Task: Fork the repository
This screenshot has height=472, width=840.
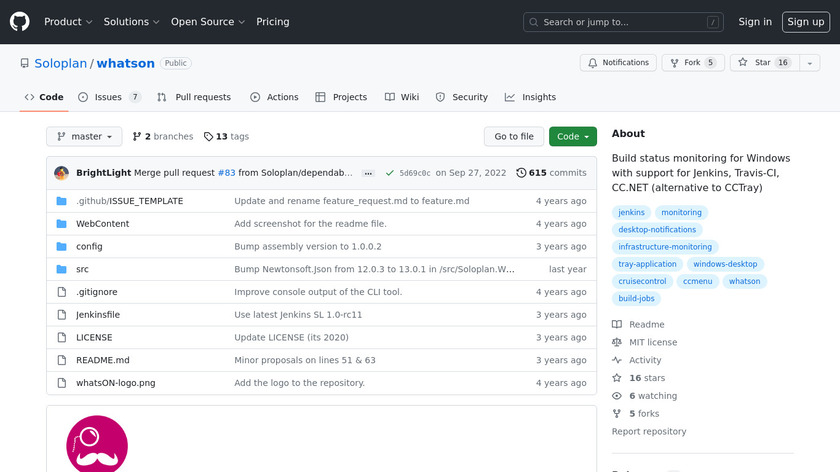Action: [x=692, y=62]
